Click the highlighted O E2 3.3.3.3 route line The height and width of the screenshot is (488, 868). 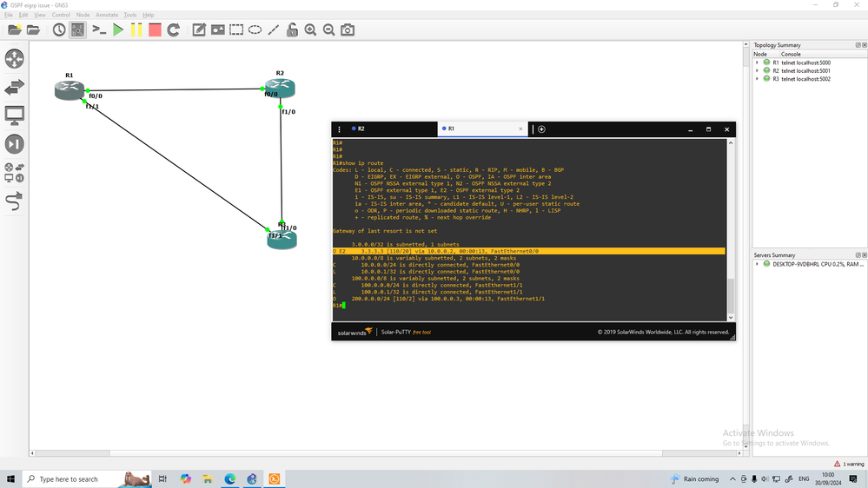coord(528,251)
